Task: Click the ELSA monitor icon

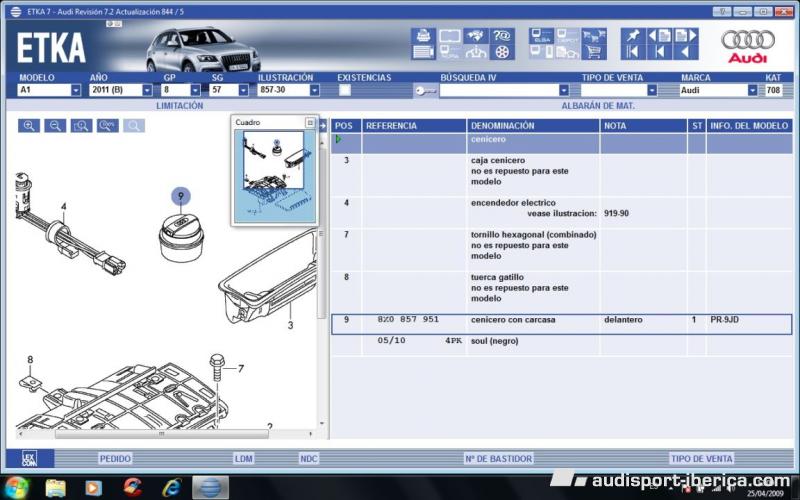Action: (541, 36)
